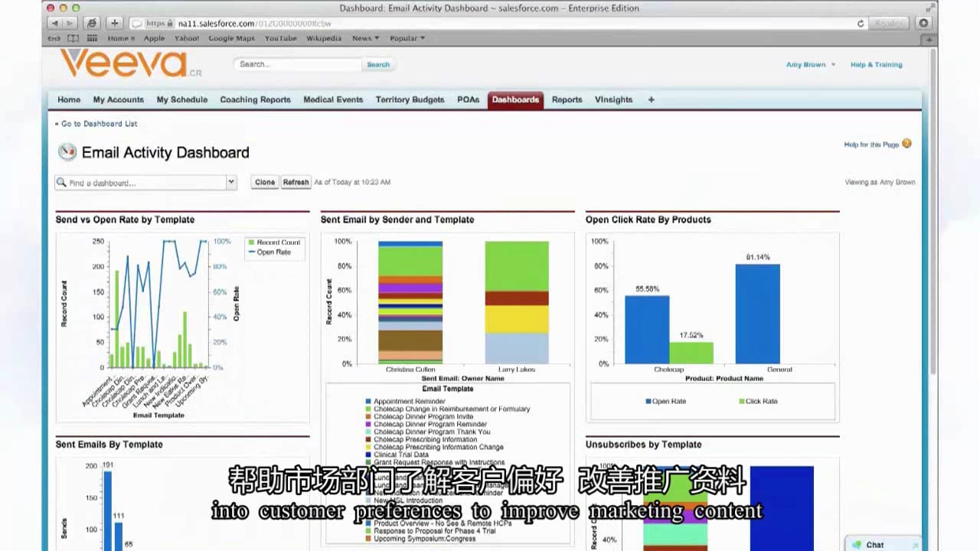Open the Google Maps bookmark
The image size is (980, 551).
point(231,38)
